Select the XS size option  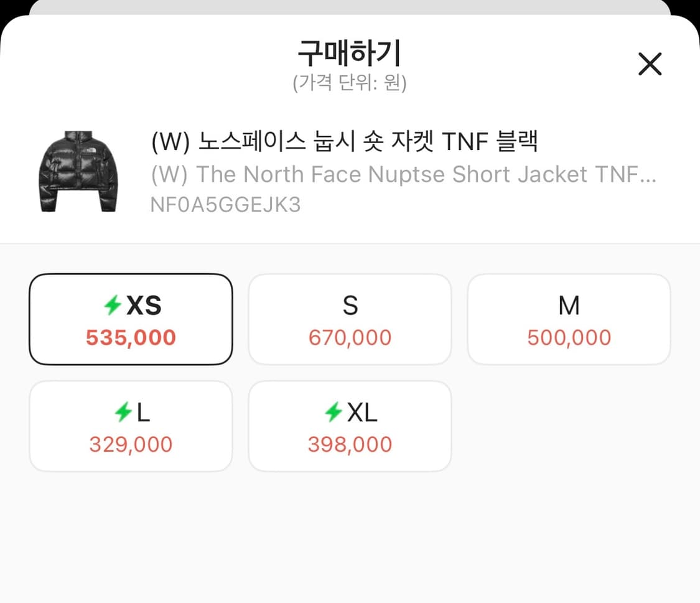tap(131, 319)
